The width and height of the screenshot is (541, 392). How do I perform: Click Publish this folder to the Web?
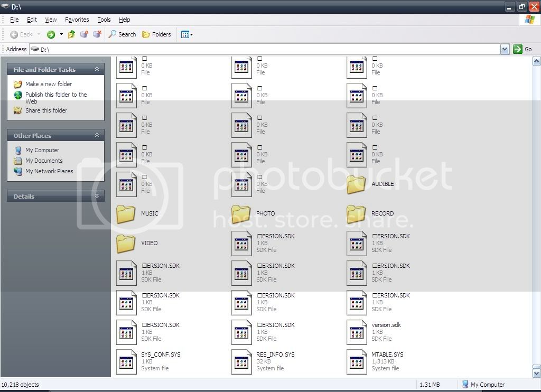56,98
